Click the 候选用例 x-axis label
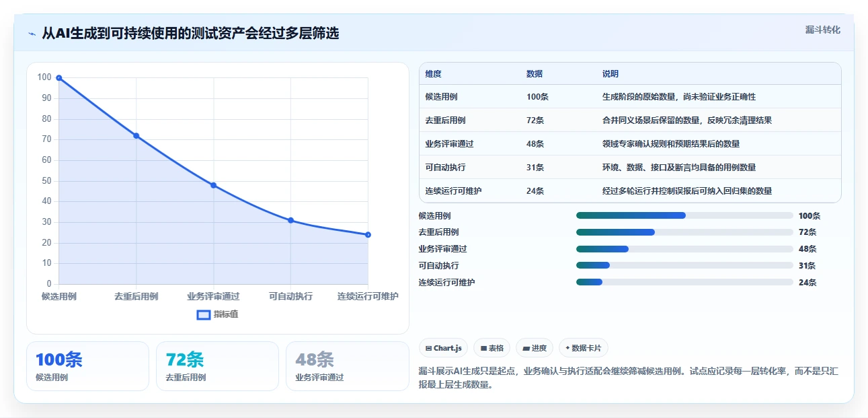The height and width of the screenshot is (418, 868). click(x=59, y=296)
